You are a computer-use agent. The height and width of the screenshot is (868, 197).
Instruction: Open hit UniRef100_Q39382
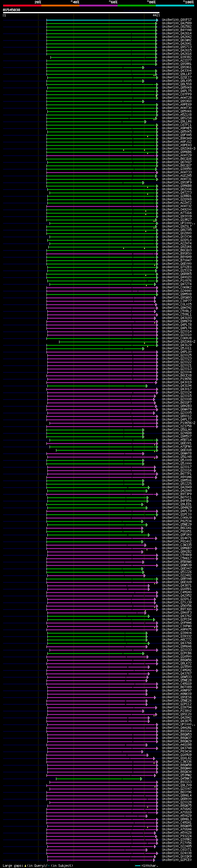pos(177,57)
